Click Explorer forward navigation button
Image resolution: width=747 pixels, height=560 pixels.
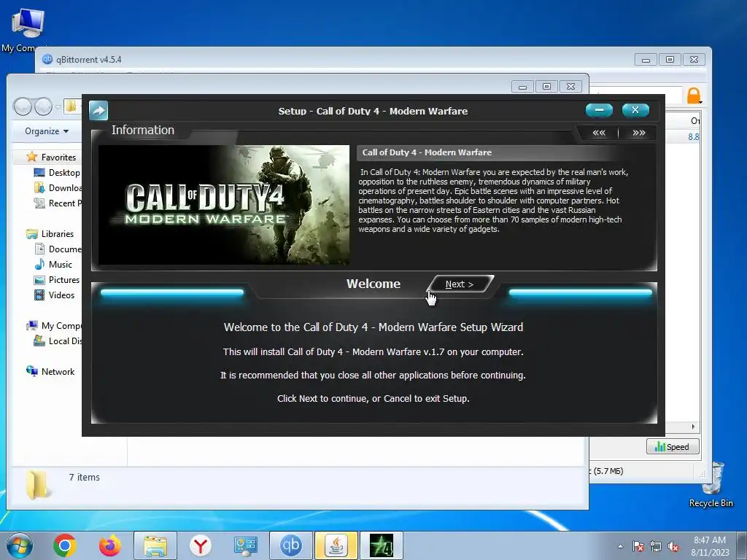click(43, 106)
